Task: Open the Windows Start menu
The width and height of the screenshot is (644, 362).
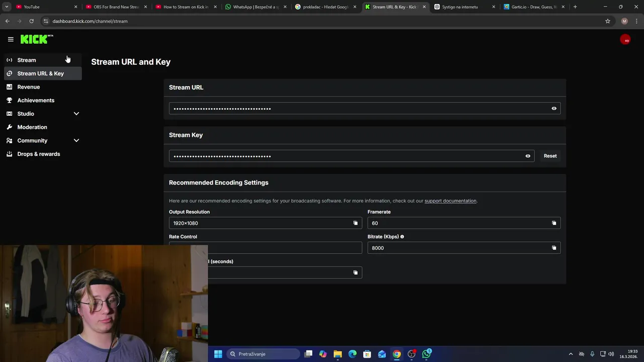Action: (218, 354)
